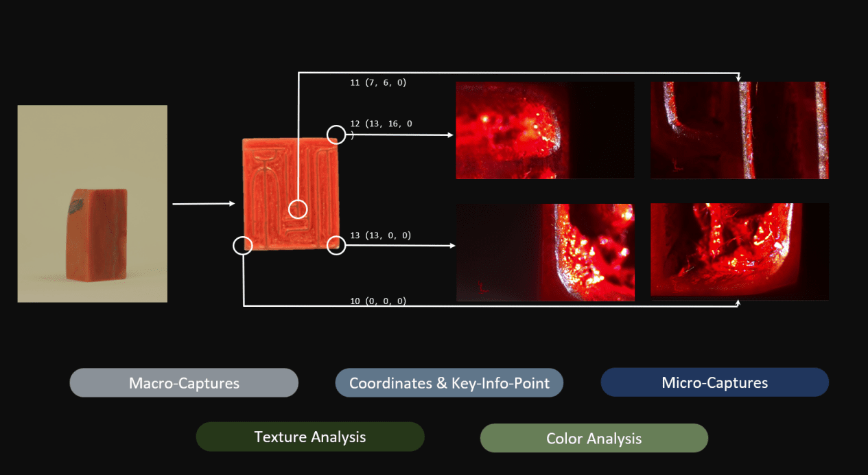Select the Coordinates & Key-Info-Point button
Image resolution: width=868 pixels, height=475 pixels.
[449, 383]
